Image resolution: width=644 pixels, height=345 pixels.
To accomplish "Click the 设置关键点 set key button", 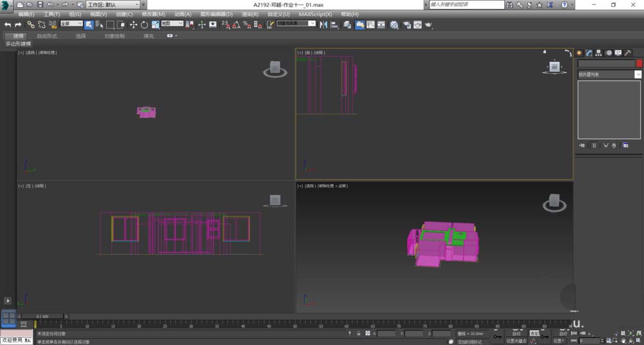I will (x=516, y=341).
